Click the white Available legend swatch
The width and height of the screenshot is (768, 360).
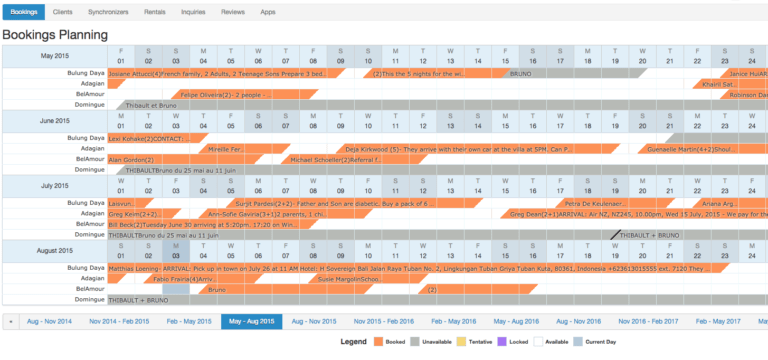point(538,342)
